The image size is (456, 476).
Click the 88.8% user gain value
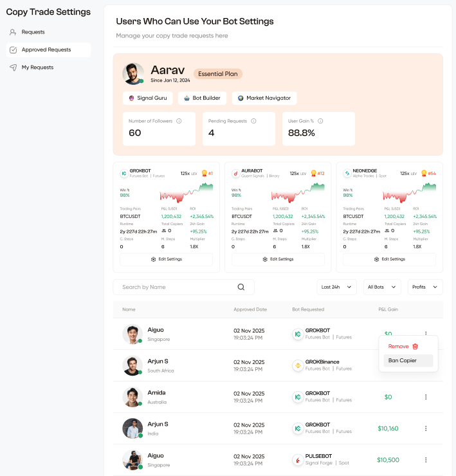pos(302,133)
